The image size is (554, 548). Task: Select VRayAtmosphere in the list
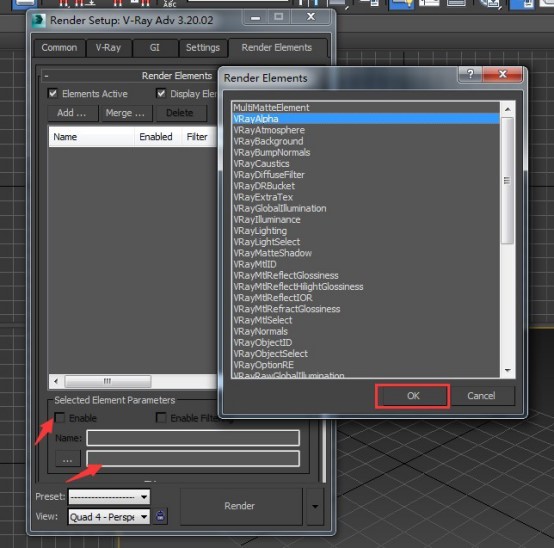[x=366, y=130]
